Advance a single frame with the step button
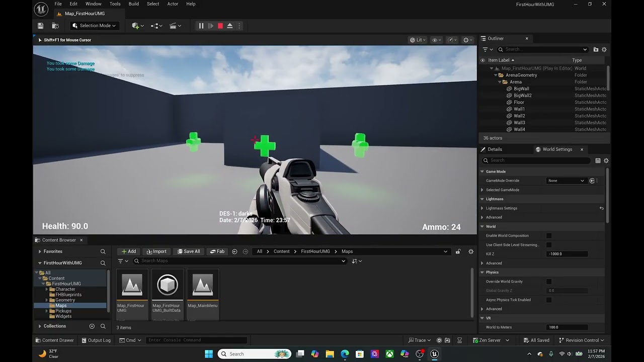Image resolution: width=644 pixels, height=362 pixels. [211, 26]
